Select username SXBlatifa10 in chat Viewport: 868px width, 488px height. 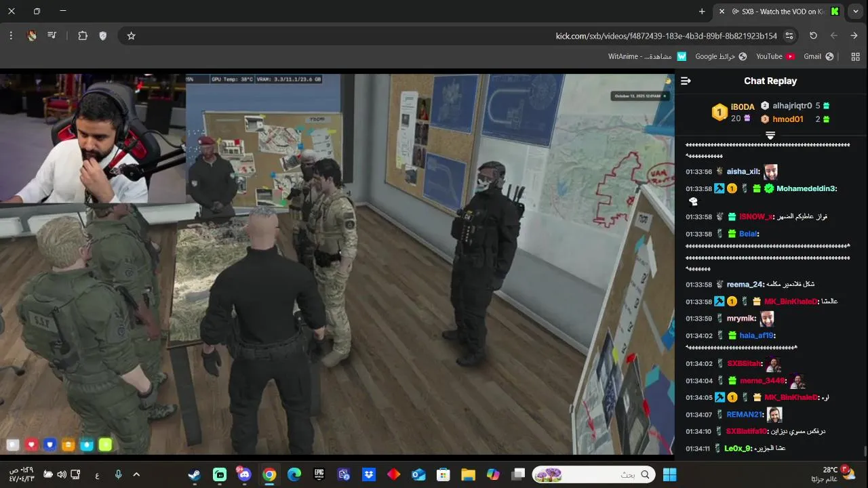click(747, 432)
